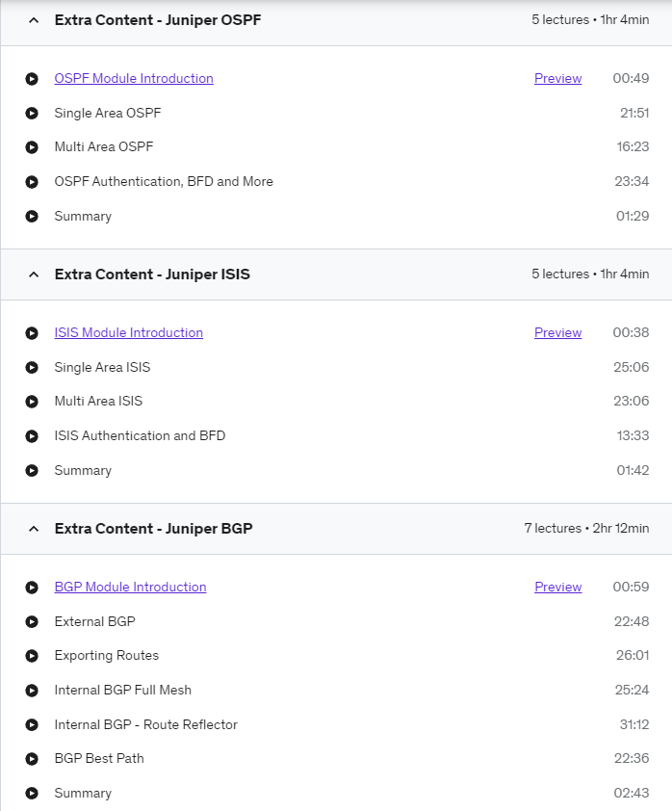Image resolution: width=672 pixels, height=811 pixels.
Task: Collapse the Juniper OSPF section chevron
Action: point(34,20)
